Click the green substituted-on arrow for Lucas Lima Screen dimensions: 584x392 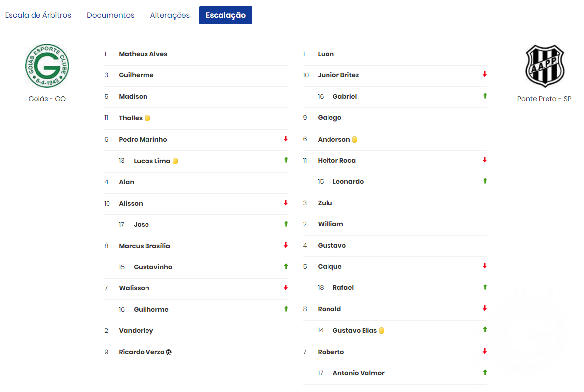(286, 160)
